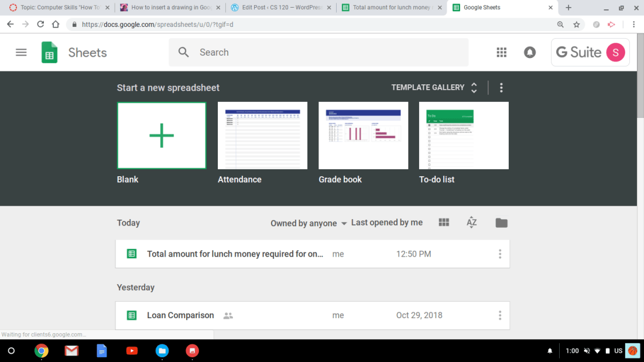Click Chrome forward arrow
644x362 pixels.
coord(25,24)
